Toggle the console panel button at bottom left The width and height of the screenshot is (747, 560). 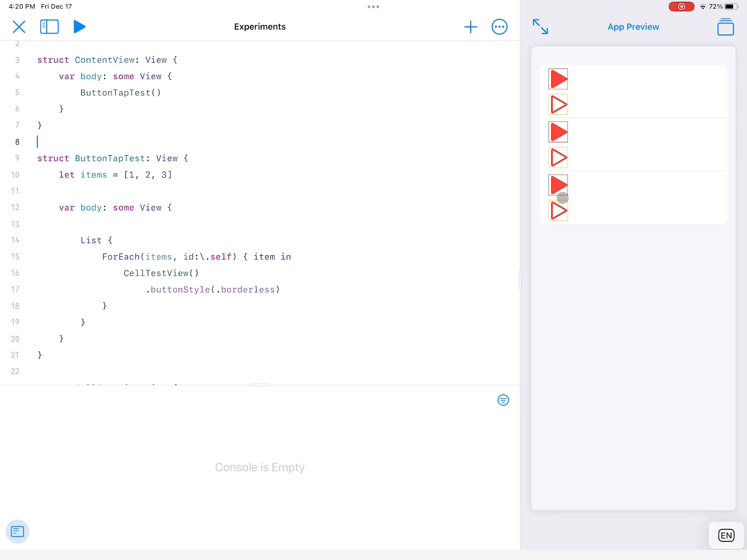[18, 532]
